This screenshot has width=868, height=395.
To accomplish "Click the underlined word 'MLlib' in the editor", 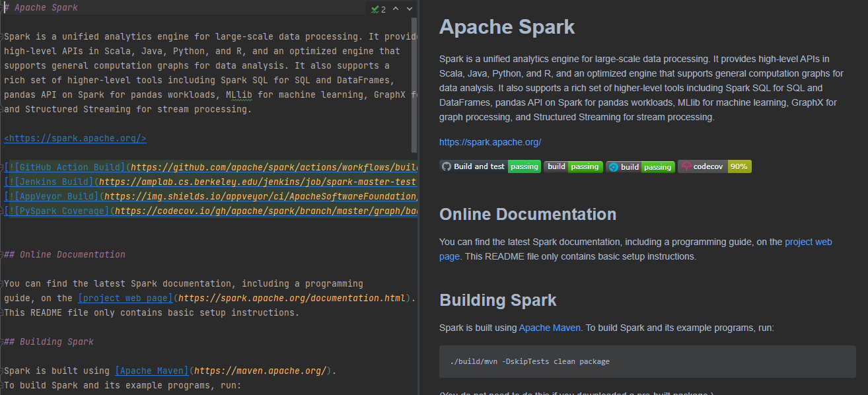I will (239, 95).
